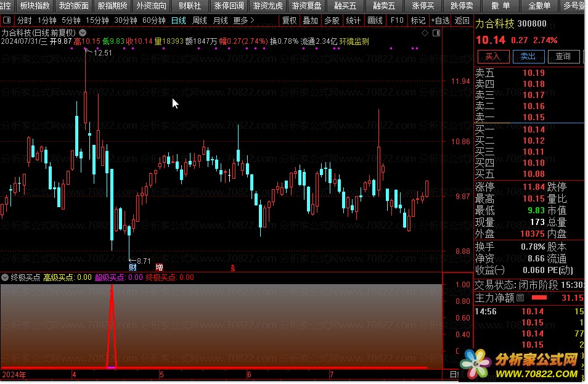Open 统计 statistics tool
The height and width of the screenshot is (384, 588).
click(x=353, y=20)
